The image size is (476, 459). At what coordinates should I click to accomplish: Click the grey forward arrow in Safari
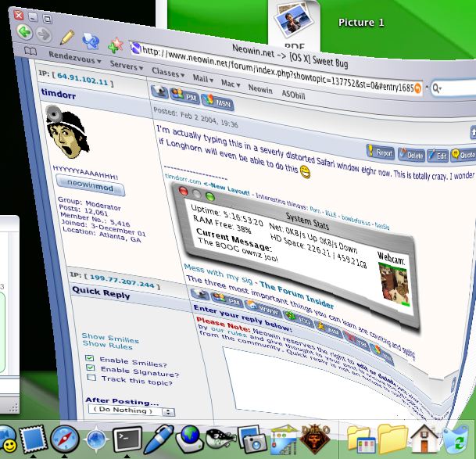[x=45, y=35]
